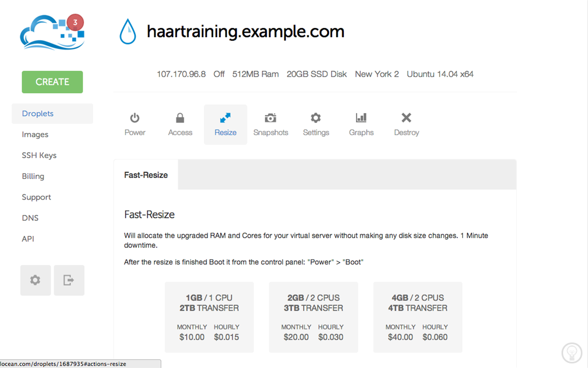Screen dimensions: 588x368
Task: Open the Access panel via the lock icon
Action: click(180, 123)
